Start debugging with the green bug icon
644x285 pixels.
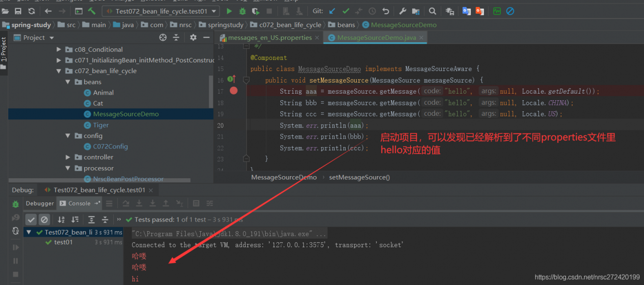tap(243, 11)
